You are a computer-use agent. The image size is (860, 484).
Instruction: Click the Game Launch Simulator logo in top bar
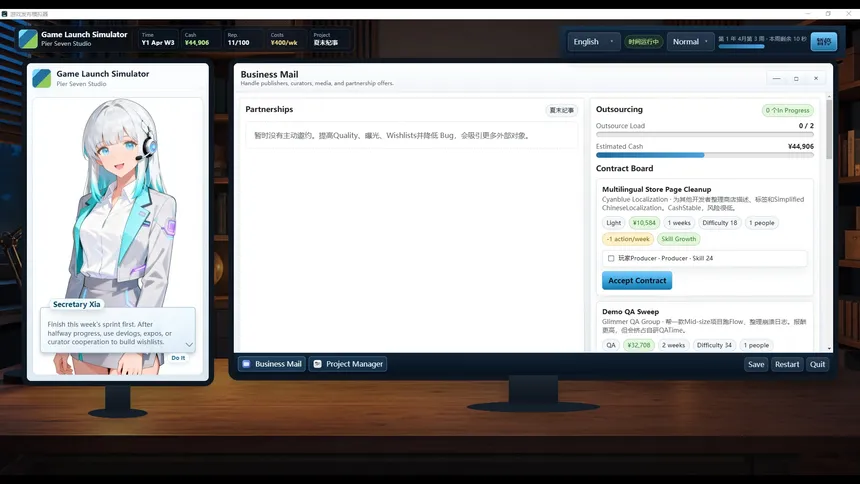click(x=28, y=39)
